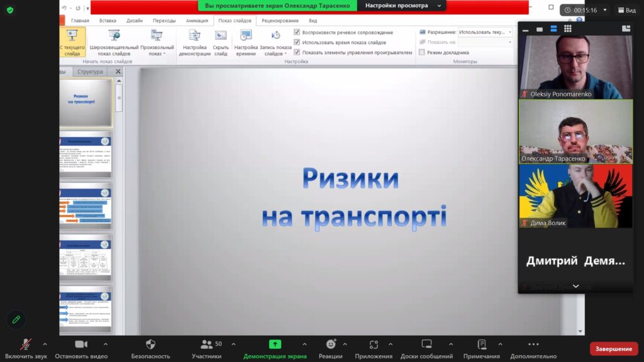Open the Реакции reactions menu

tap(331, 349)
